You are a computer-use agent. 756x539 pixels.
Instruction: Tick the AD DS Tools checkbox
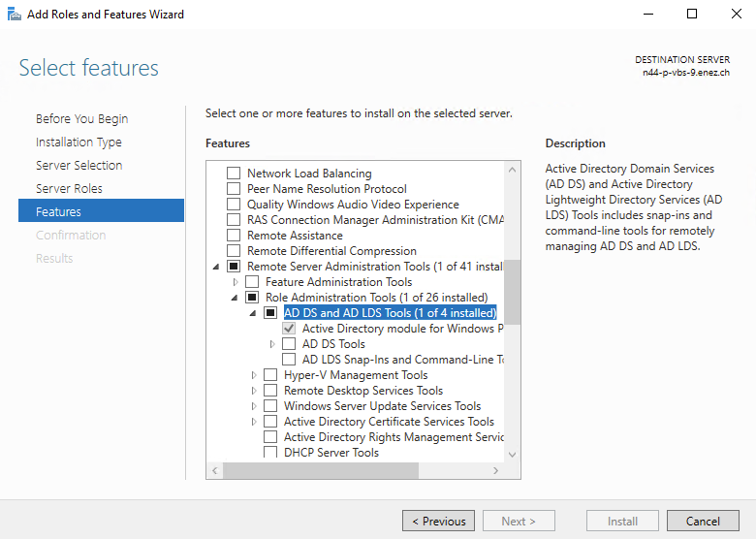[289, 344]
